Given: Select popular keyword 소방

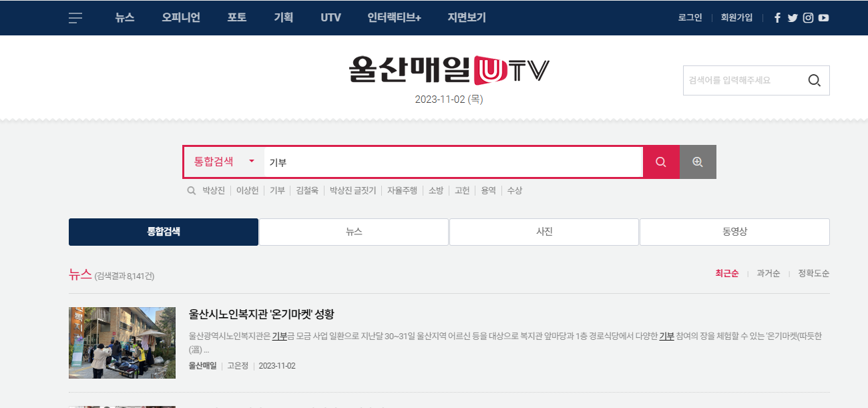Looking at the screenshot, I should pyautogui.click(x=436, y=191).
